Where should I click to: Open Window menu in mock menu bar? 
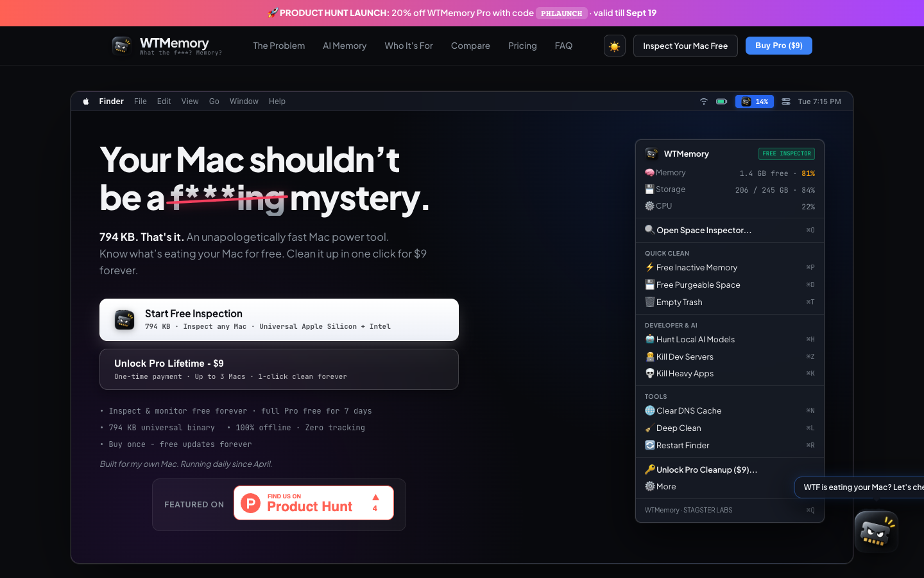tap(244, 101)
